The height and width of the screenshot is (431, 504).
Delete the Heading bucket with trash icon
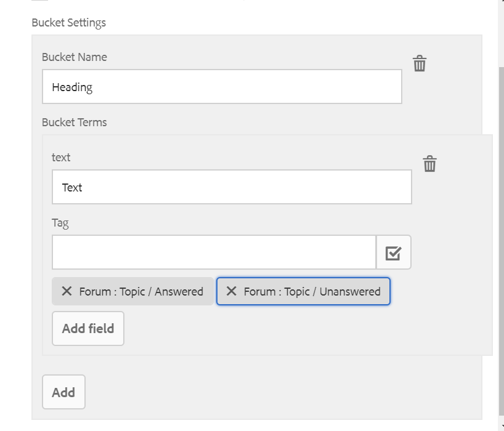[420, 63]
